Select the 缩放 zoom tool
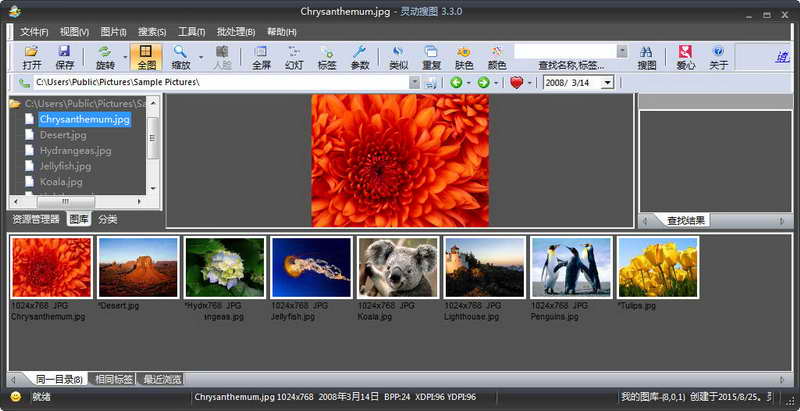 click(181, 57)
